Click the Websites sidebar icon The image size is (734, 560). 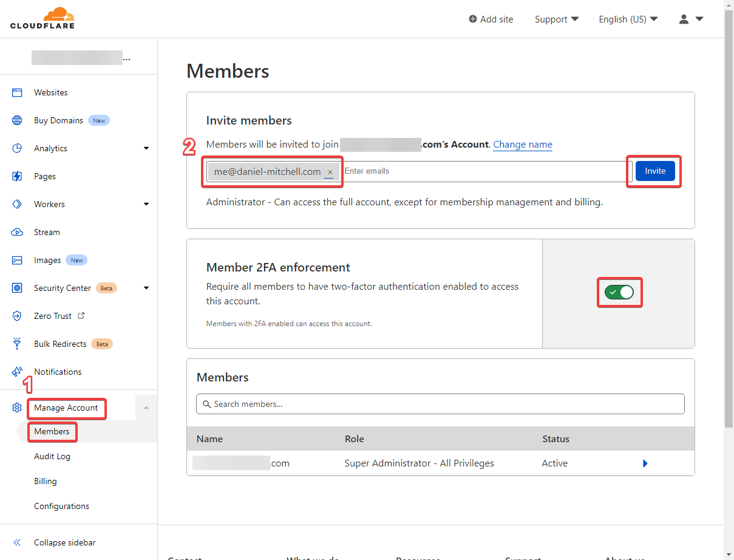pyautogui.click(x=17, y=92)
